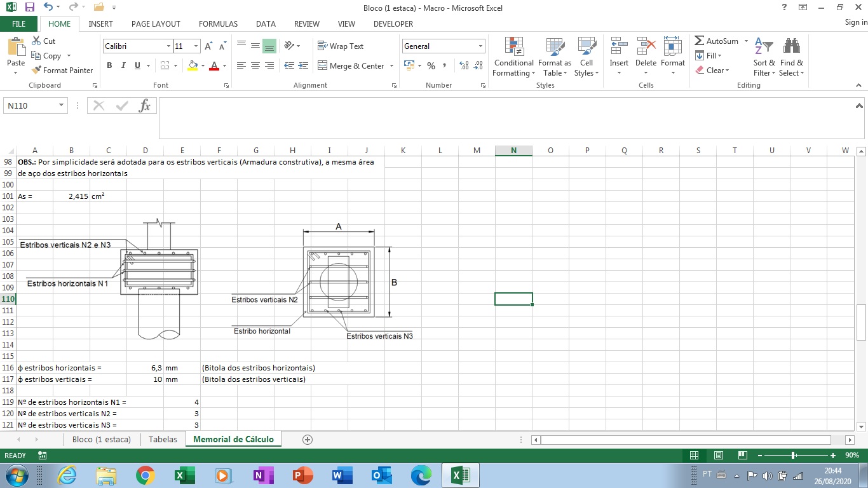Switch to Page Layout view
This screenshot has width=868, height=488.
[x=718, y=456]
